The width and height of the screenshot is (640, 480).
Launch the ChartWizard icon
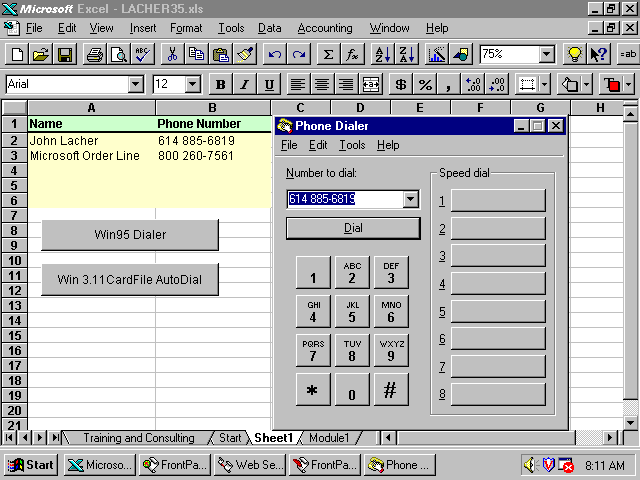[436, 54]
